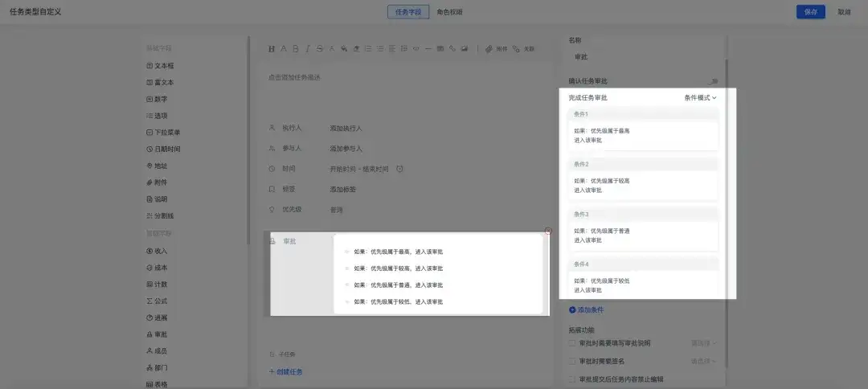Insert a hyperlink with the link icon
Image resolution: width=868 pixels, height=389 pixels.
point(452,49)
